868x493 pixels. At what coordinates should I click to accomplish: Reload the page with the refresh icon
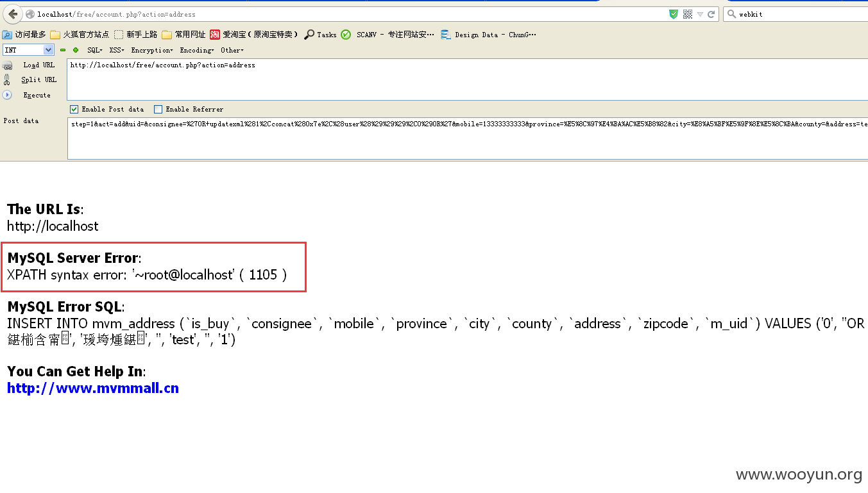point(711,14)
